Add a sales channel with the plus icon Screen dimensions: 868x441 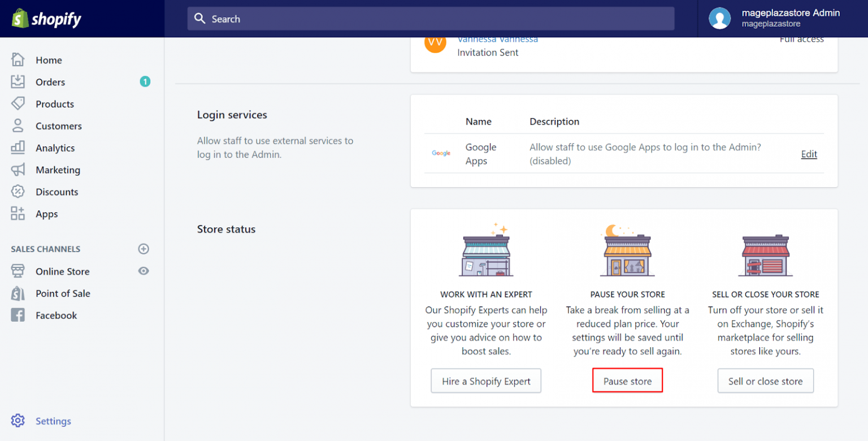point(144,249)
